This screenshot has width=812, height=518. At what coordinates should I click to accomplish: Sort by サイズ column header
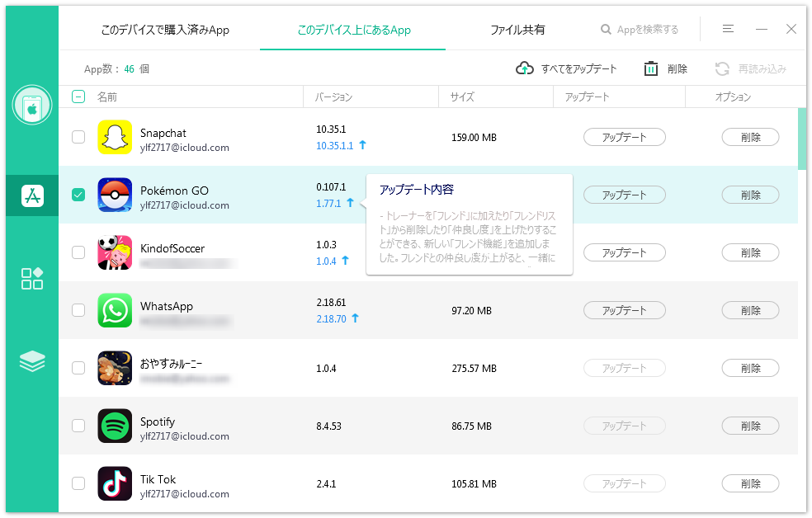point(462,97)
